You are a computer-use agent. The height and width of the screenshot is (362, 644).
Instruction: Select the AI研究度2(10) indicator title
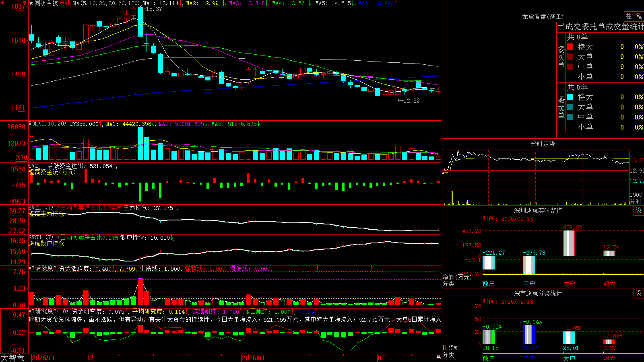click(x=48, y=311)
